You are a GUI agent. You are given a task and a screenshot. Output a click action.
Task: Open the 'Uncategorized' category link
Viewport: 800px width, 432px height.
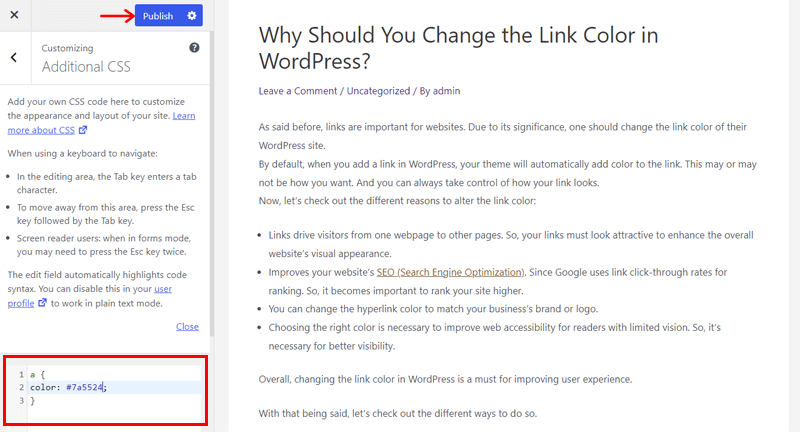tap(378, 91)
